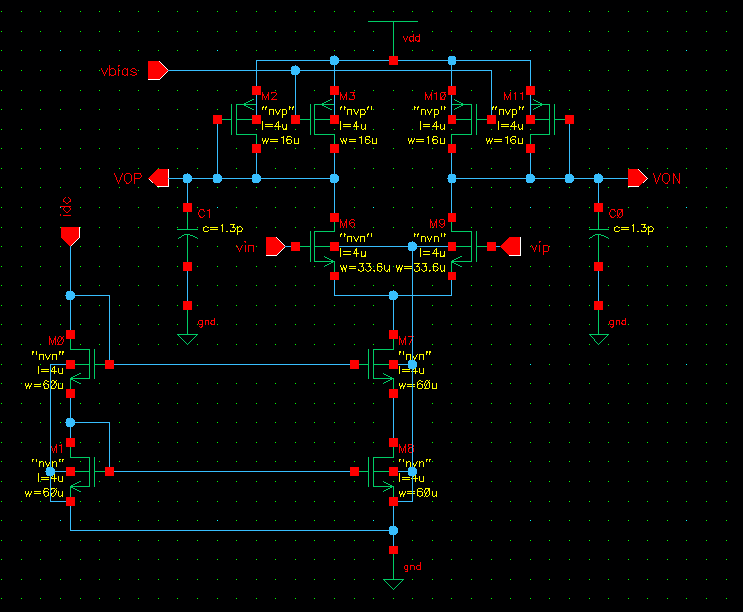The image size is (743, 612).
Task: Select PMOS transistor M11
Action: (x=543, y=119)
